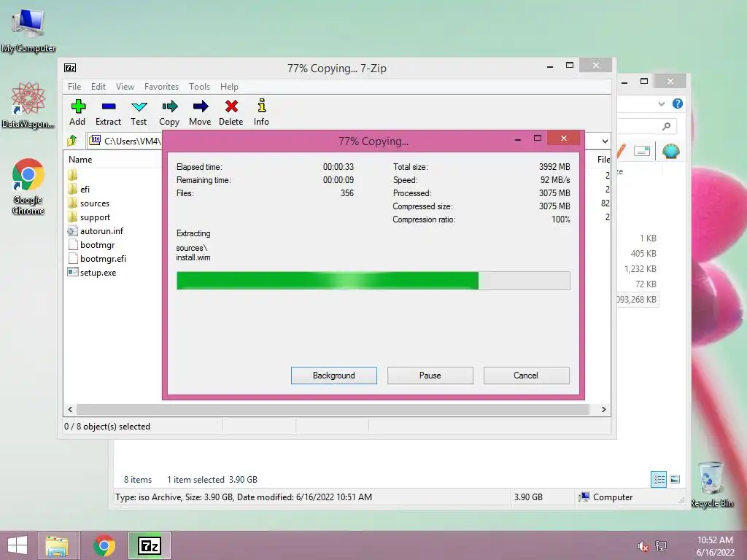Switch Explorer to details view icon
This screenshot has height=560, width=747.
click(x=659, y=479)
